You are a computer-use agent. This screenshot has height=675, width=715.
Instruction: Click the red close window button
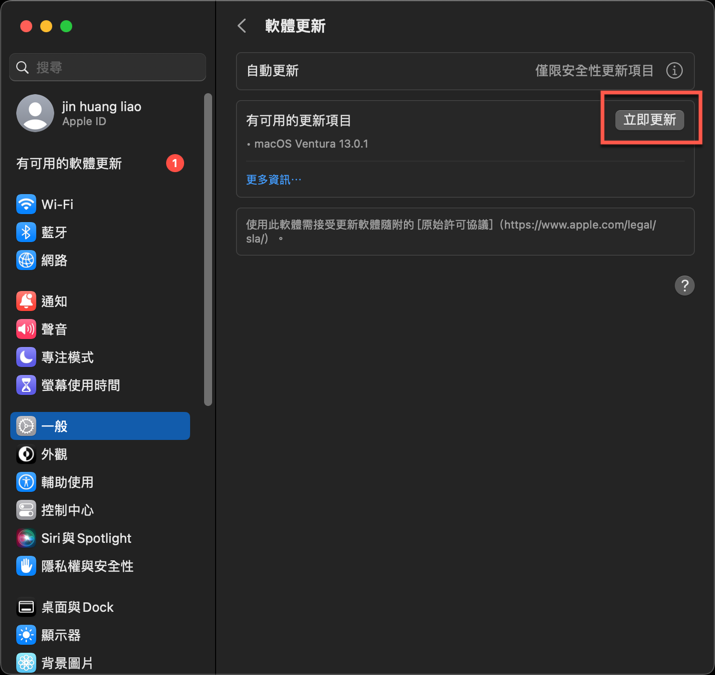(x=26, y=26)
